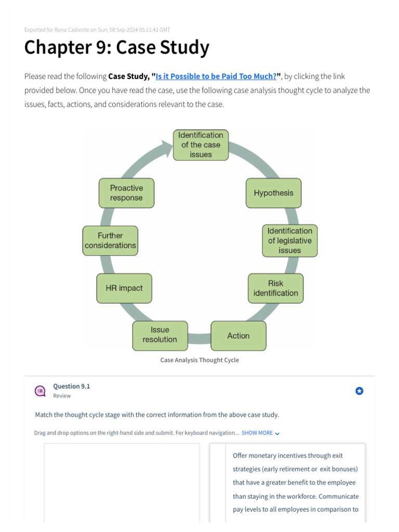Image resolution: width=399 pixels, height=532 pixels.
Task: Expand instructions with the SHOW MORE chevron
Action: (277, 433)
